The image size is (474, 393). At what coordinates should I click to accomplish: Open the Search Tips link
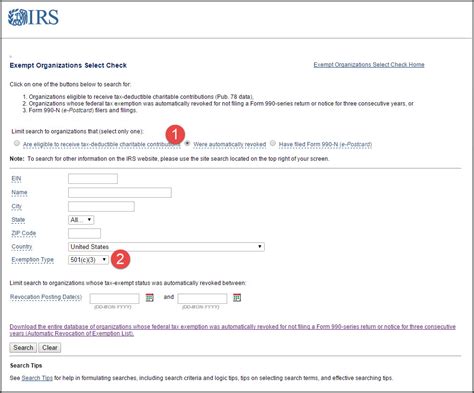(x=37, y=378)
